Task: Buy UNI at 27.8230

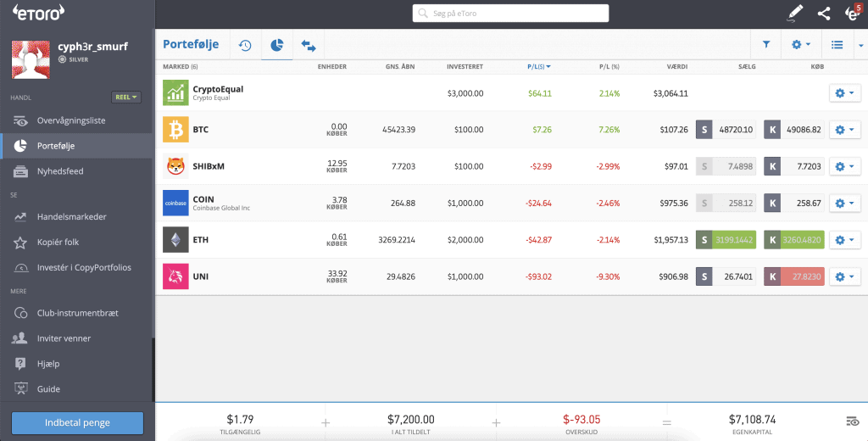Action: (x=793, y=276)
